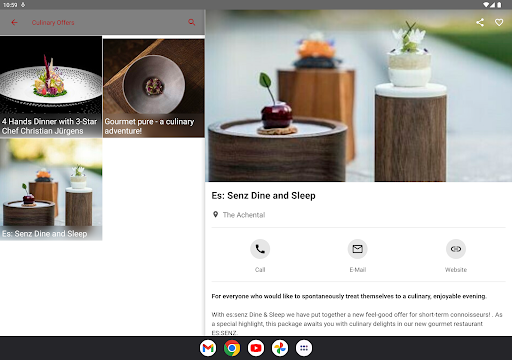
Task: Select the Es: Senz Dine and Sleep card
Action: tap(51, 190)
